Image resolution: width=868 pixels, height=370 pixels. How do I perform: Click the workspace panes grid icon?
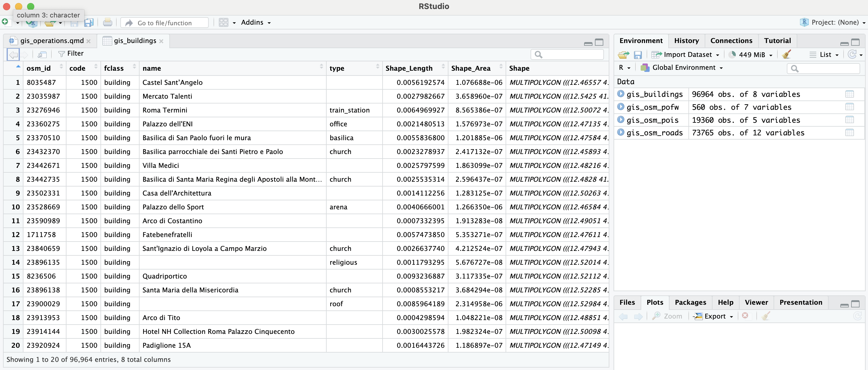pyautogui.click(x=223, y=23)
